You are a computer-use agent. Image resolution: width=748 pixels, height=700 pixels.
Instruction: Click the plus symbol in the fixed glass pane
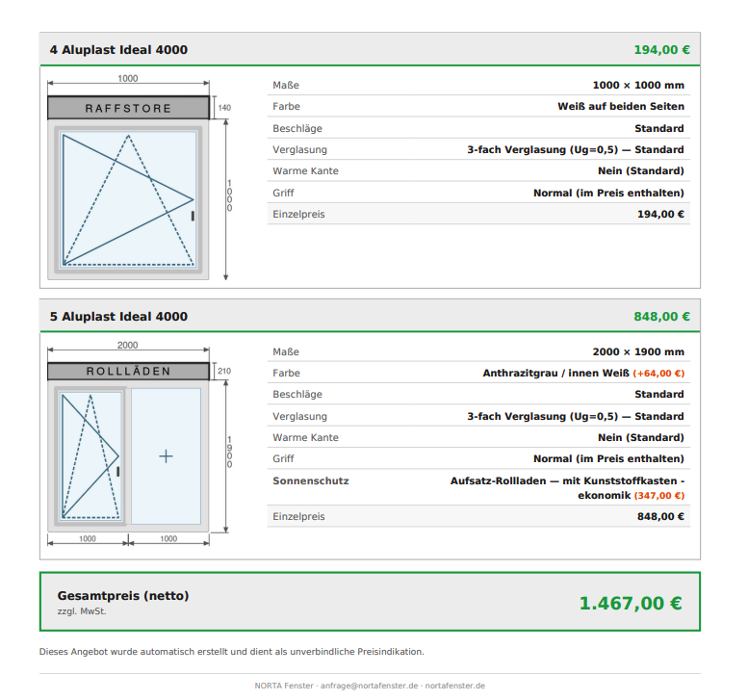click(x=166, y=456)
